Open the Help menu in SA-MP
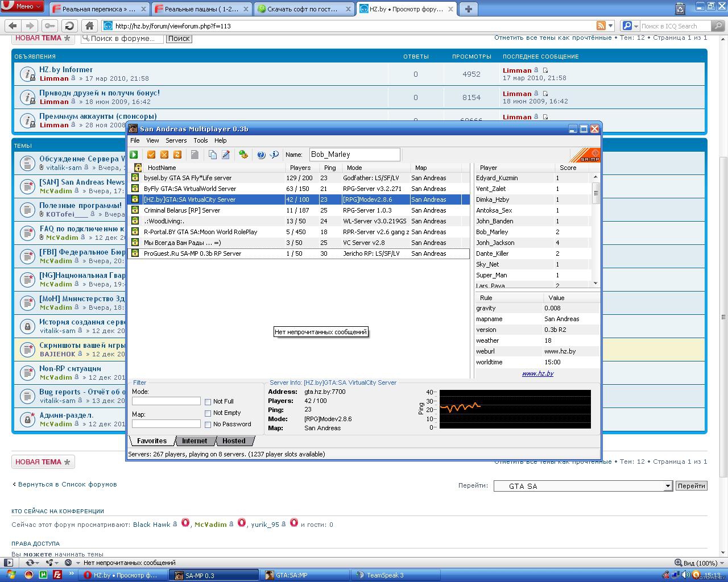Image resolution: width=728 pixels, height=582 pixels. click(x=220, y=140)
